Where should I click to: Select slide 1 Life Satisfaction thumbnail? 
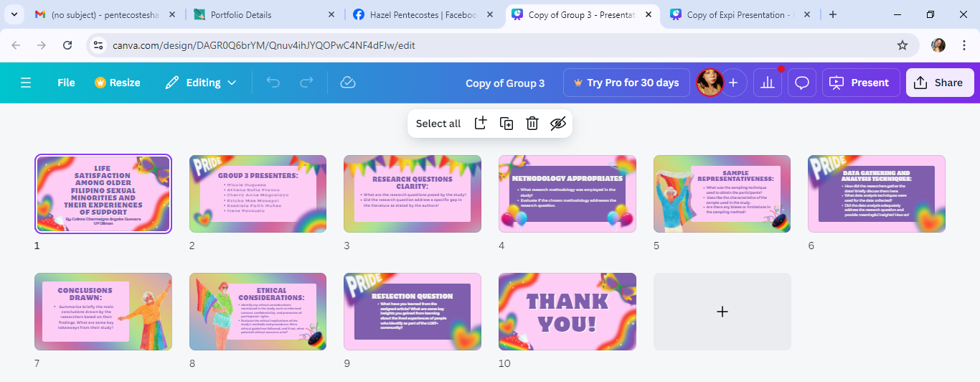coord(103,194)
